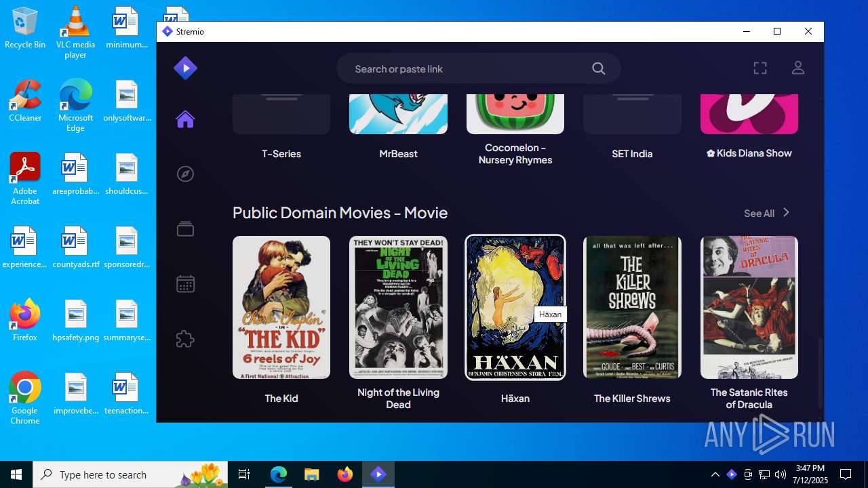Click Night of the Living Dead title text
The width and height of the screenshot is (868, 488).
(x=398, y=399)
